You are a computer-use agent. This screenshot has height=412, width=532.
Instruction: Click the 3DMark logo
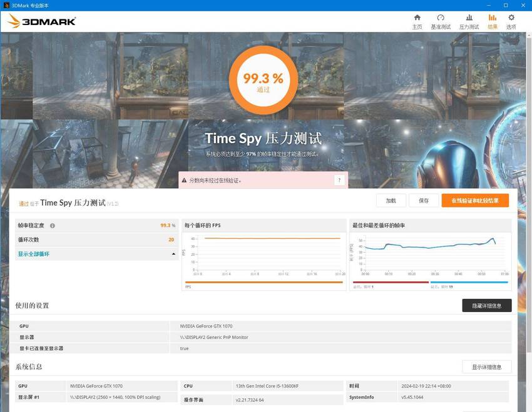(41, 21)
